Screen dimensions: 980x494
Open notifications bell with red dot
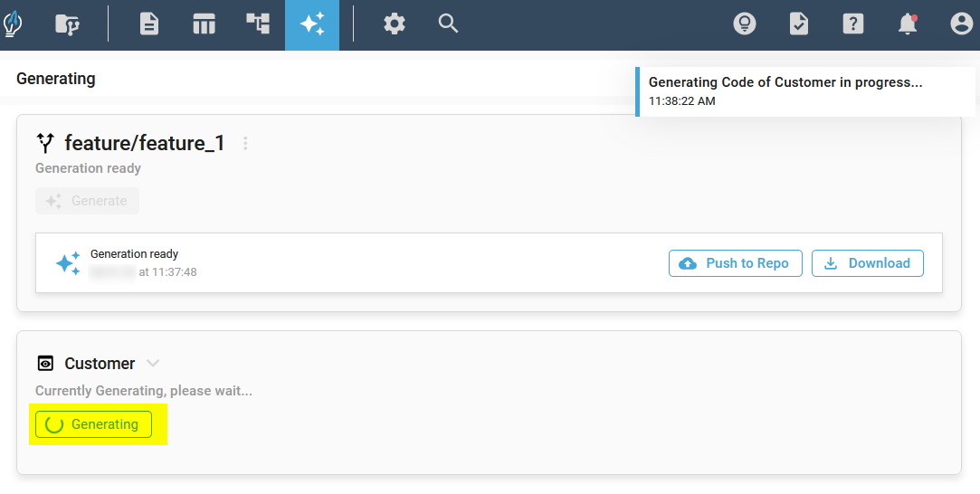908,24
